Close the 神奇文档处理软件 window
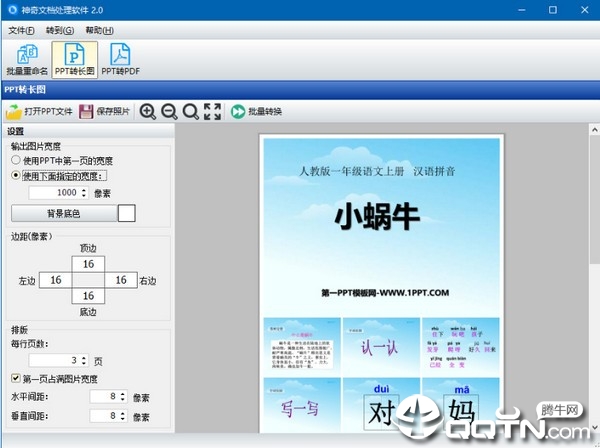This screenshot has height=448, width=600. [585, 10]
